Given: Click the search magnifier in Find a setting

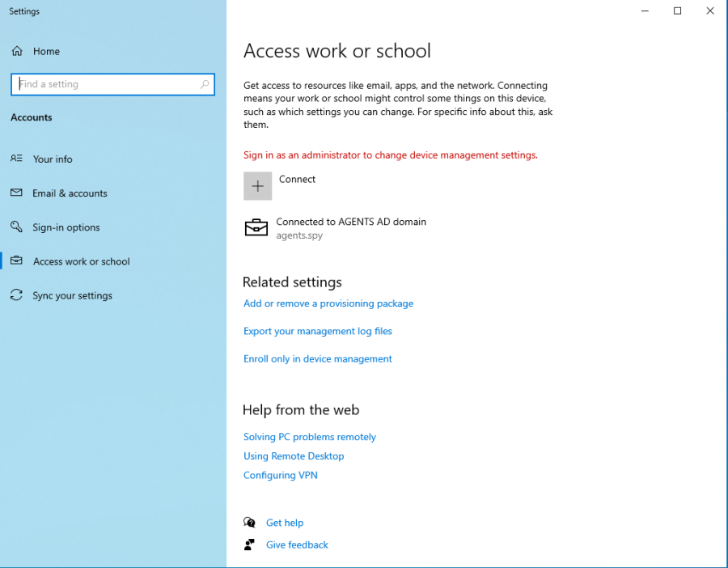Looking at the screenshot, I should click(205, 84).
